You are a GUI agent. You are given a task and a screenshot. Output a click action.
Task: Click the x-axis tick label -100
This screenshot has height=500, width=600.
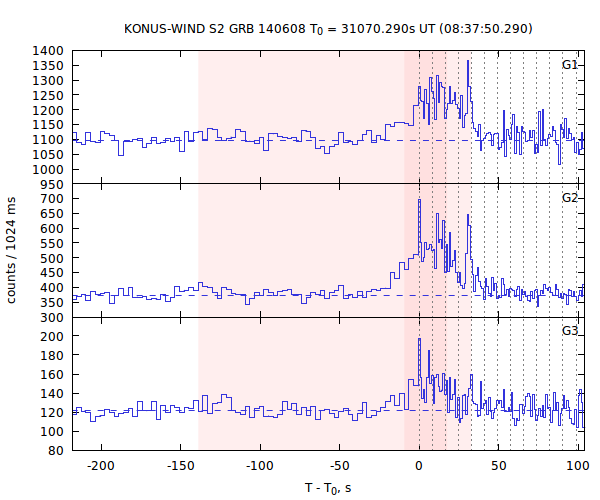[260, 466]
